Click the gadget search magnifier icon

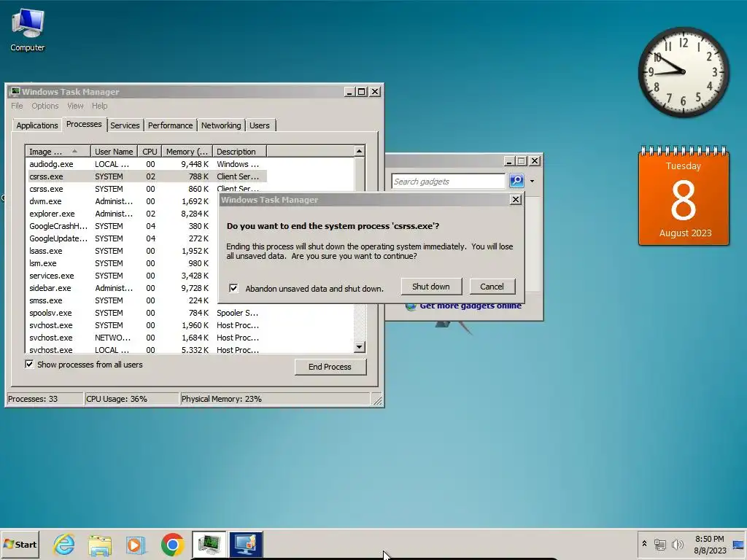516,181
